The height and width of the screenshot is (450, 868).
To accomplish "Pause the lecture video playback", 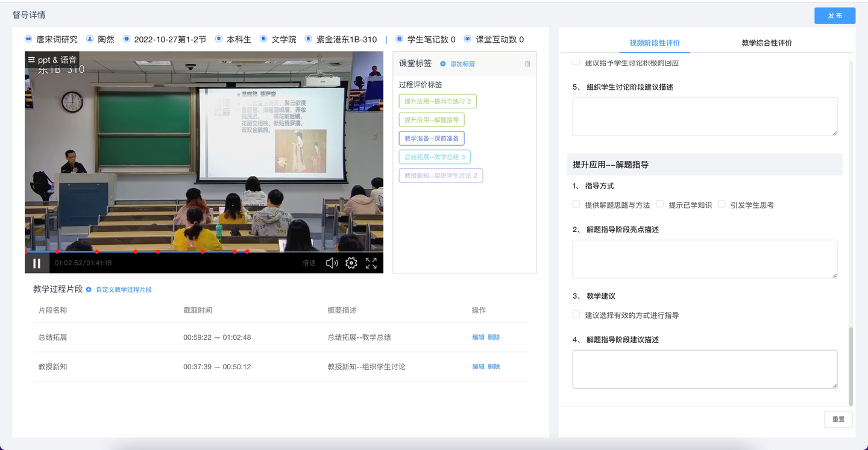I will [37, 263].
